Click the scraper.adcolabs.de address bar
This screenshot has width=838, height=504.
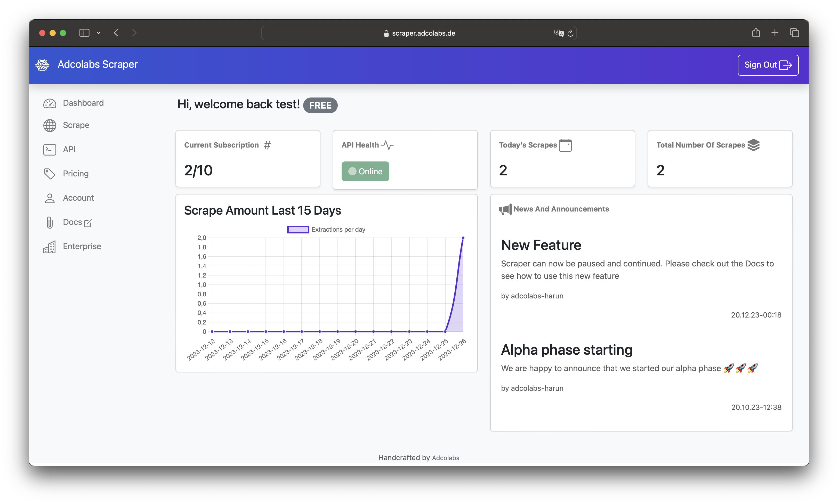coord(418,33)
